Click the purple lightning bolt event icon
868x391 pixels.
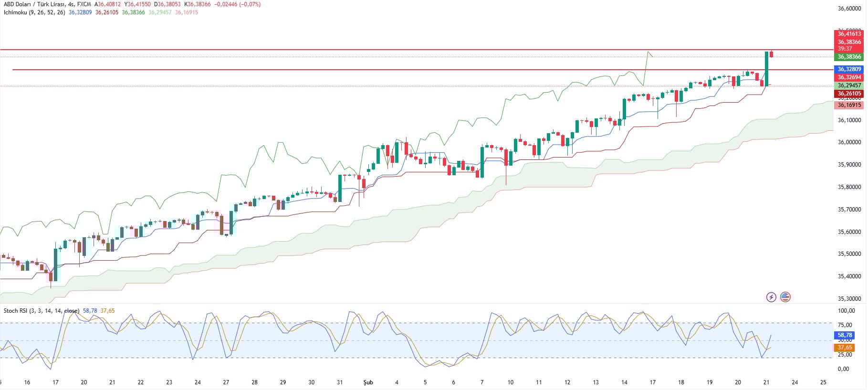[771, 297]
